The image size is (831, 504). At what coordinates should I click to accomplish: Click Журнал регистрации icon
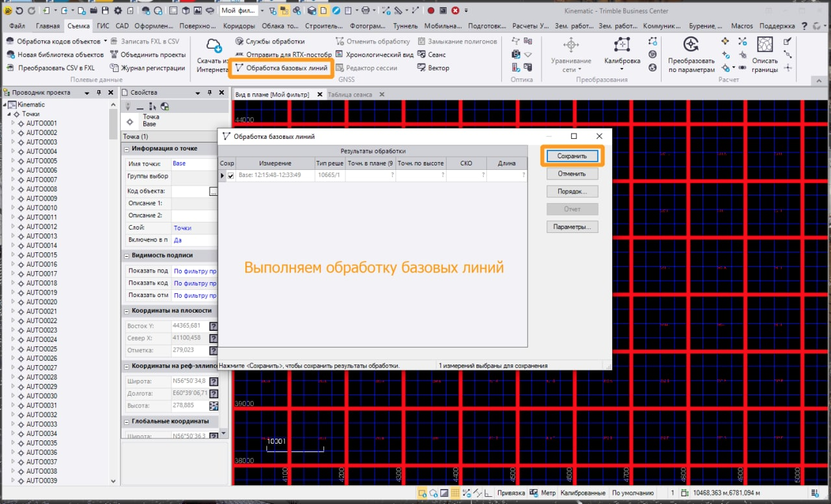(114, 68)
